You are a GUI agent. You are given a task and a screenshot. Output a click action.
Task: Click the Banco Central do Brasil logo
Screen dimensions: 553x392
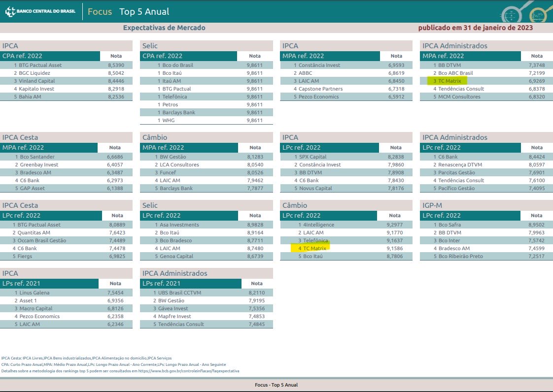click(x=40, y=11)
